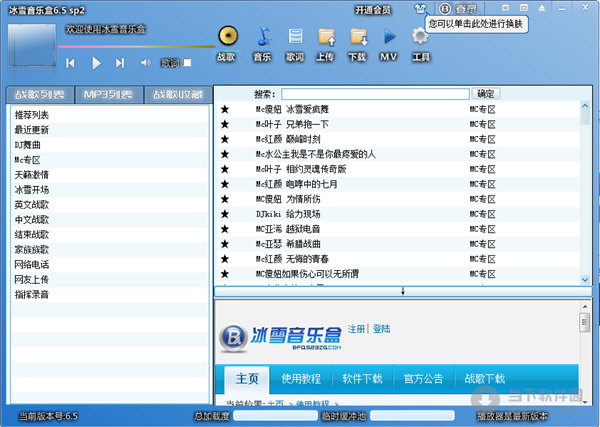
Task: Click star for Mc叶子 兄弟抱一下
Action: pos(225,124)
